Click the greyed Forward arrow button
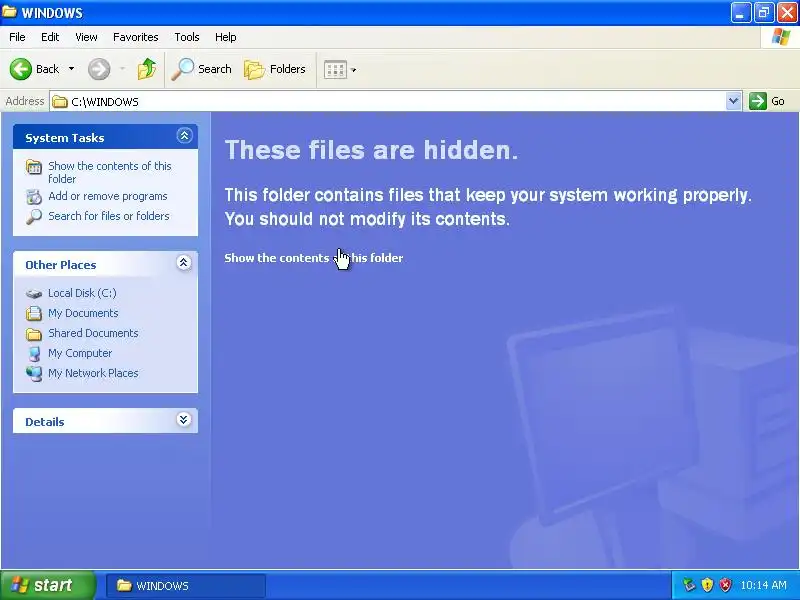800x600 pixels. tap(99, 69)
